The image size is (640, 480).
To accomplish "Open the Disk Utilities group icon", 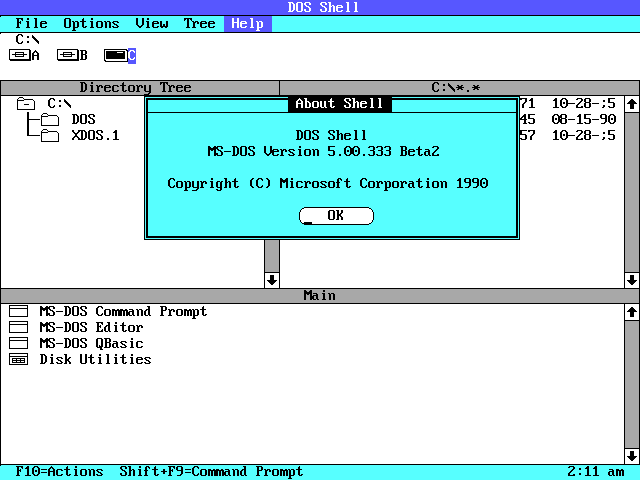I will click(x=18, y=360).
